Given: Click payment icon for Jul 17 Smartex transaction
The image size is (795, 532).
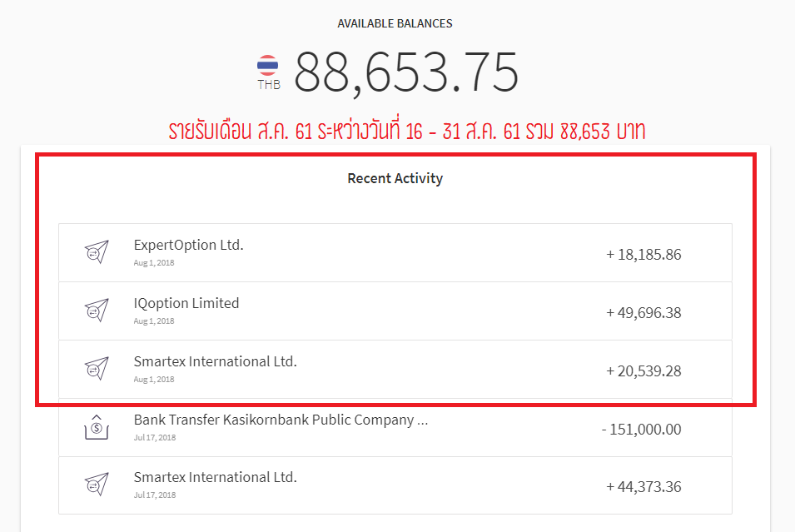Looking at the screenshot, I should point(97,485).
